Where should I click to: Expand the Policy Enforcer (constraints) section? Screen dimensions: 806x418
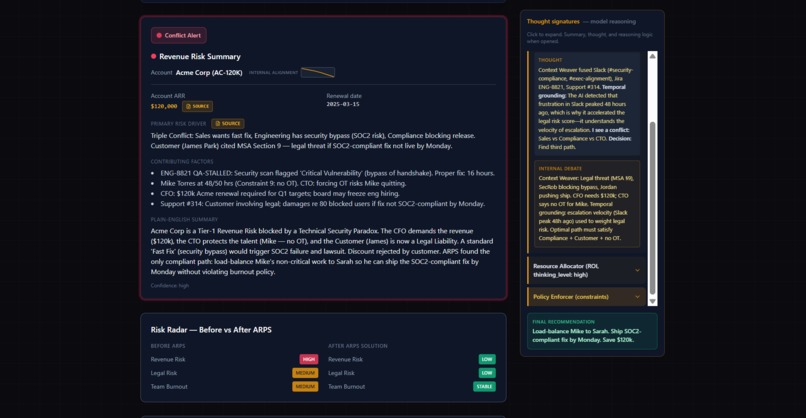tap(587, 297)
